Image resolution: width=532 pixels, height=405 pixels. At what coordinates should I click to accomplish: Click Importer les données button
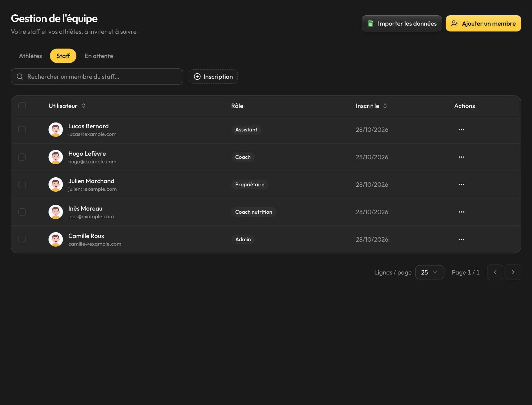point(402,23)
